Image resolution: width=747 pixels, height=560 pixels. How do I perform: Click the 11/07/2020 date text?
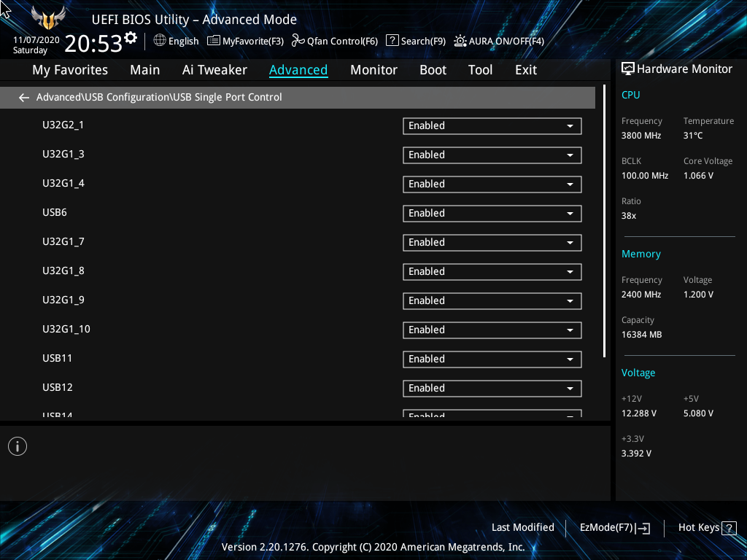pyautogui.click(x=36, y=40)
